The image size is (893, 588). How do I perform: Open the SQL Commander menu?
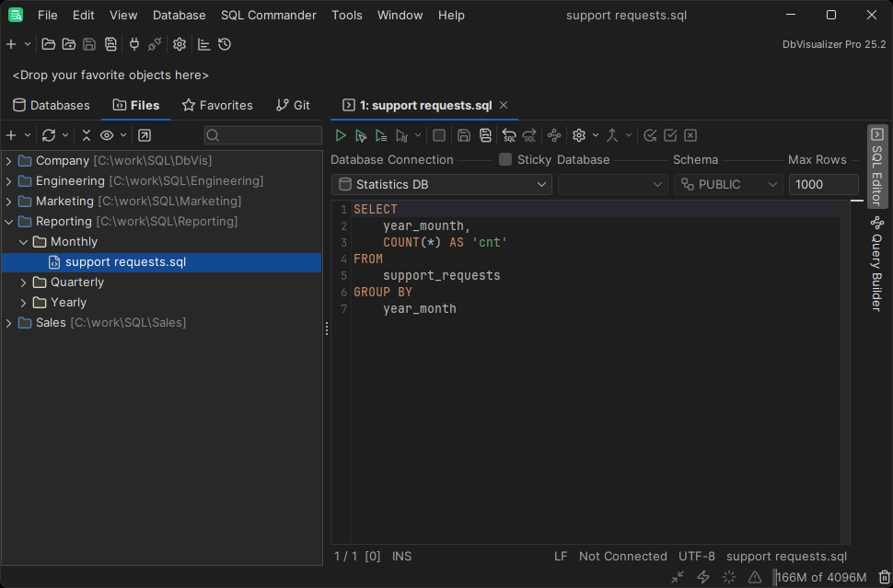(268, 16)
